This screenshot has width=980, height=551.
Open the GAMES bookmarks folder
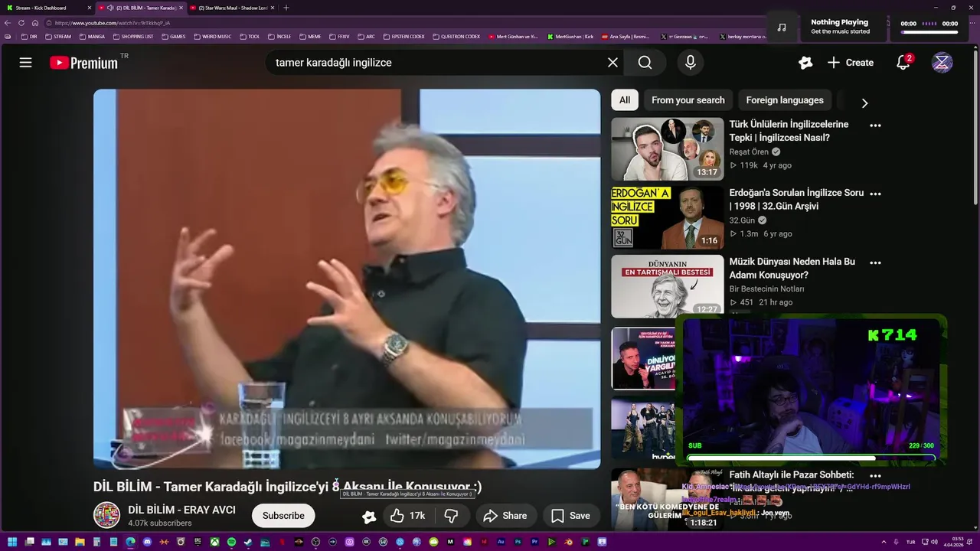click(x=173, y=36)
